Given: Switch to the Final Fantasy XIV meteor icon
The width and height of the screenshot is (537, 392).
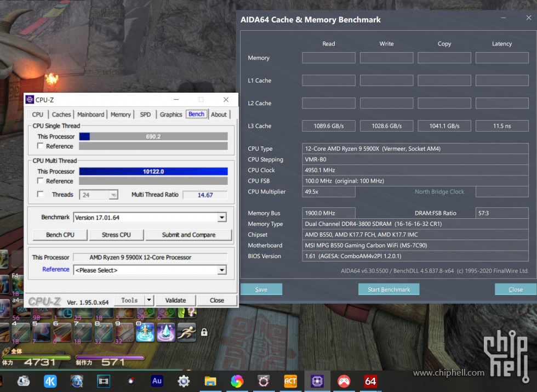Looking at the screenshot, I should pos(264,381).
